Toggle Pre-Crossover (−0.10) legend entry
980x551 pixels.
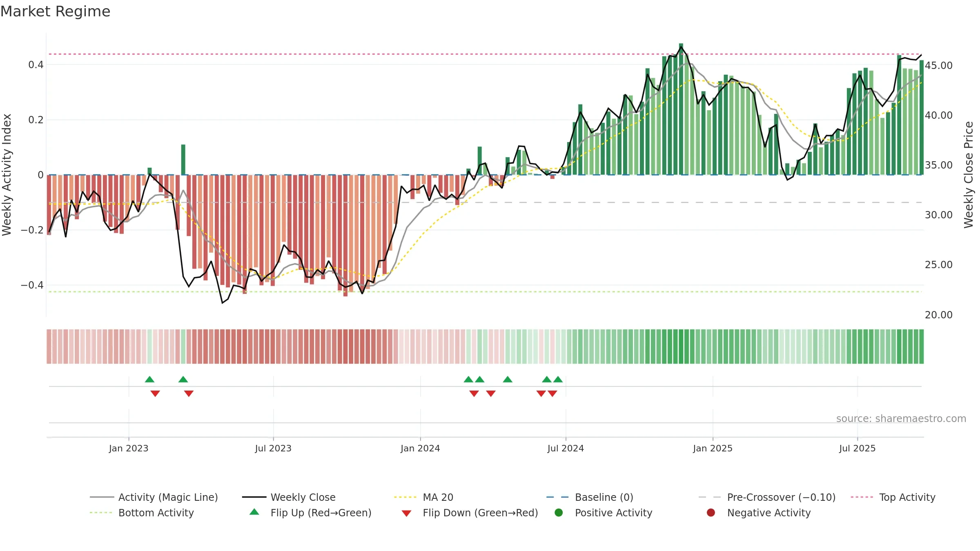click(767, 497)
